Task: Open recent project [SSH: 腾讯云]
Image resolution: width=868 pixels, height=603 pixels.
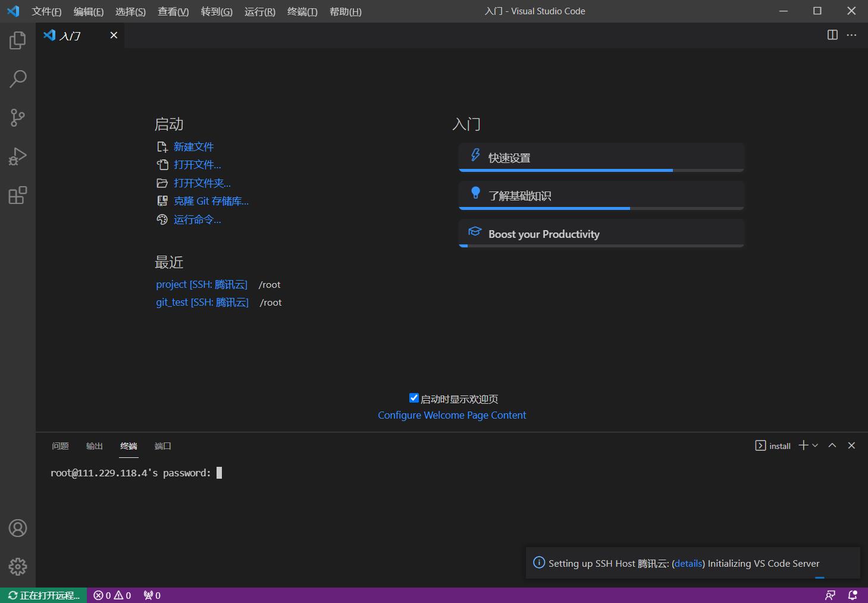Action: [x=202, y=284]
